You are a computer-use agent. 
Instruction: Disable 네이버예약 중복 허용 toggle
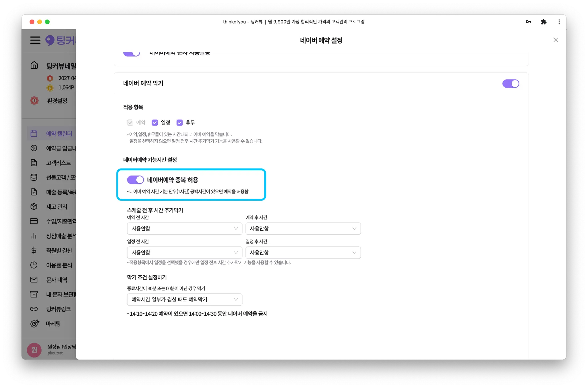(135, 180)
